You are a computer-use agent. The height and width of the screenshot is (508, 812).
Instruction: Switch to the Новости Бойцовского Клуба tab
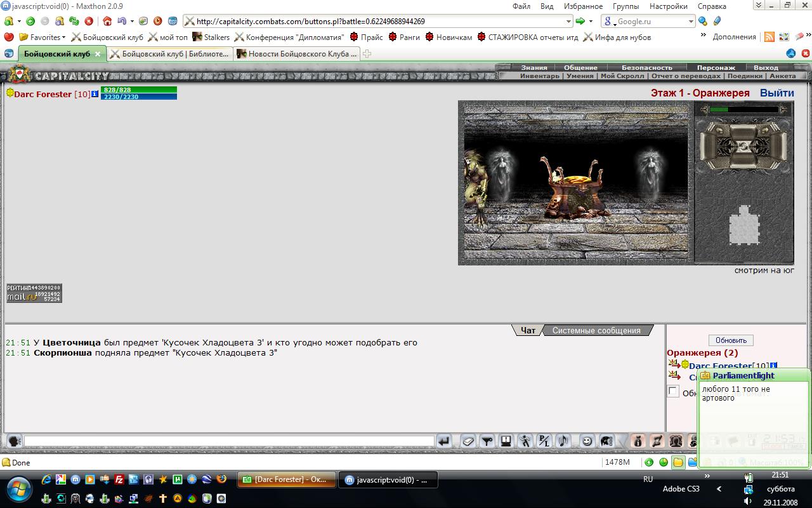pyautogui.click(x=296, y=54)
